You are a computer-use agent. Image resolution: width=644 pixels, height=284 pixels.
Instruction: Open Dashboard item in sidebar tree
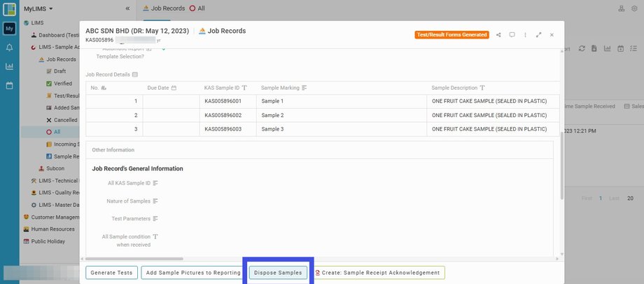click(54, 35)
